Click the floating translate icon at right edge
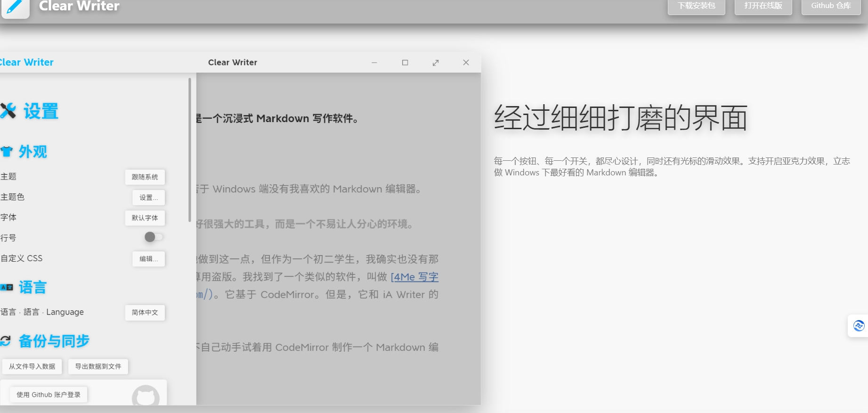This screenshot has height=413, width=868. click(859, 325)
